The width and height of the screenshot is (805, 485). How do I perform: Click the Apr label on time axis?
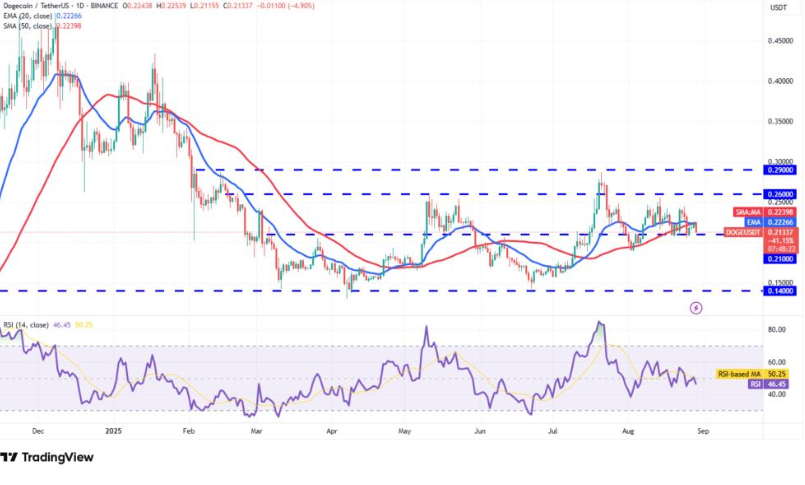pyautogui.click(x=332, y=431)
